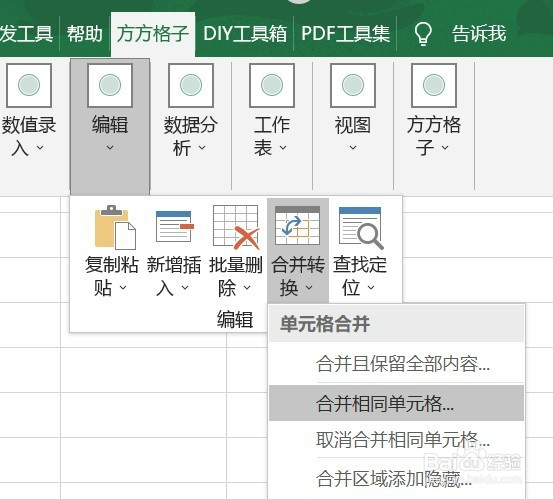This screenshot has width=553, height=499.
Task: Click the 数值录入 group icon
Action: click(x=29, y=85)
